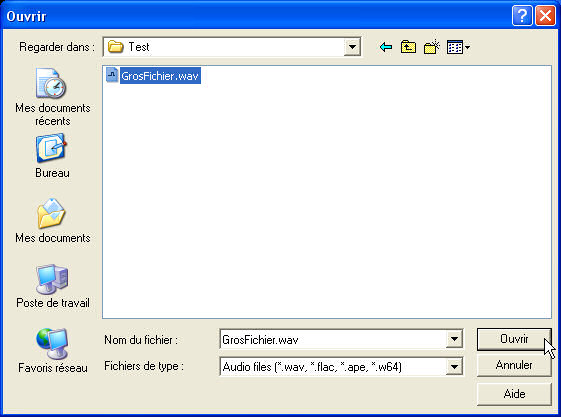Close the Ouvrir dialog window
This screenshot has width=561, height=417.
click(x=545, y=16)
